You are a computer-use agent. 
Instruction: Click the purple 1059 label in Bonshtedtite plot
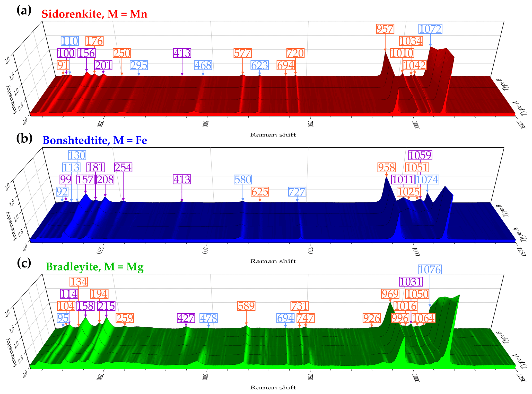click(420, 155)
